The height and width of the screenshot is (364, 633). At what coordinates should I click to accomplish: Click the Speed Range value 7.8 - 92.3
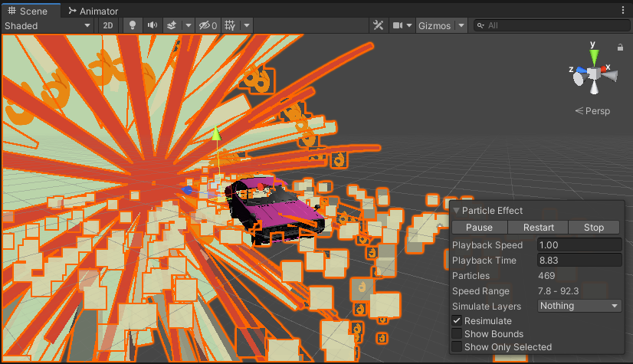coord(559,291)
